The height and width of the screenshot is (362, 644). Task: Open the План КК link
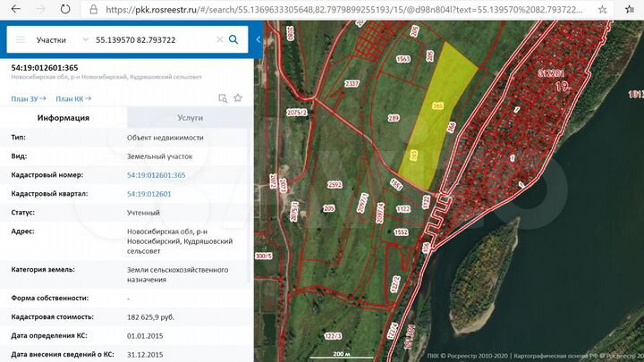[72, 98]
